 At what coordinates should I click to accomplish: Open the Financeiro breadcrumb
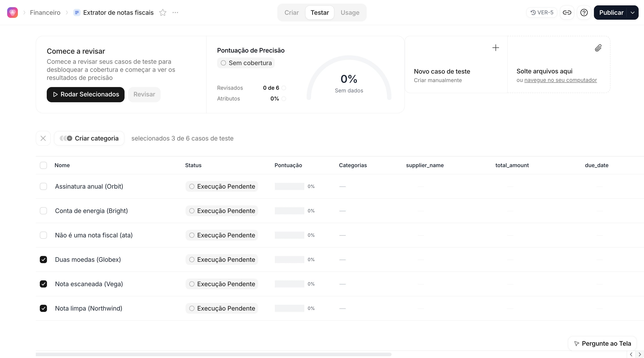coord(45,13)
